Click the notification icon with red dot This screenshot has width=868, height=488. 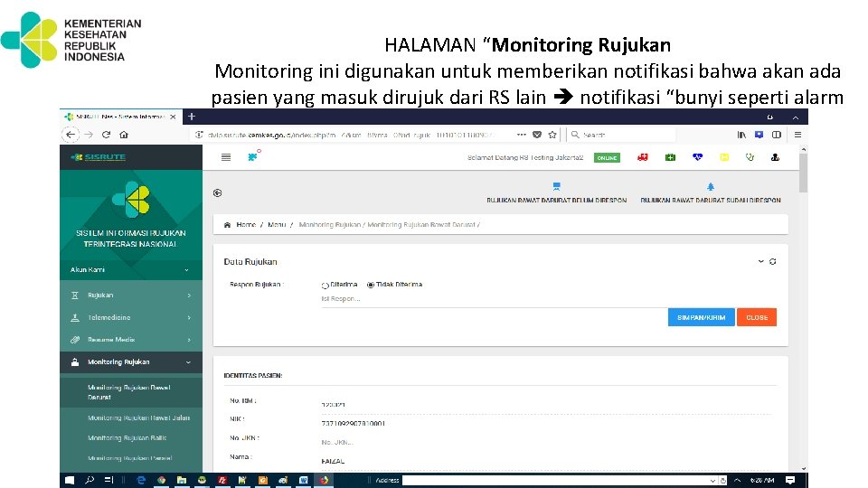(253, 156)
